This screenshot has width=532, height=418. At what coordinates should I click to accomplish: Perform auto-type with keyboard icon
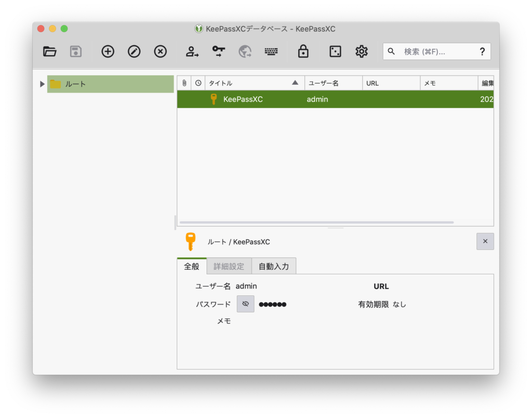coord(271,51)
